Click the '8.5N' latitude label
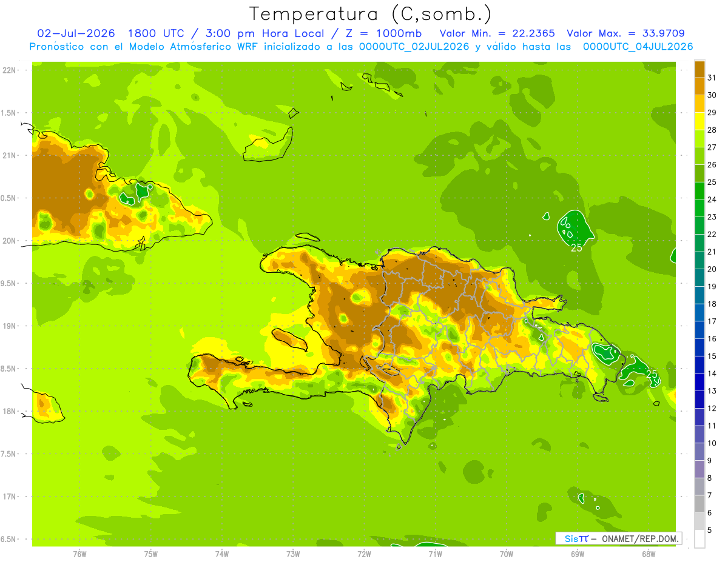Image resolution: width=728 pixels, height=562 pixels. pyautogui.click(x=8, y=369)
